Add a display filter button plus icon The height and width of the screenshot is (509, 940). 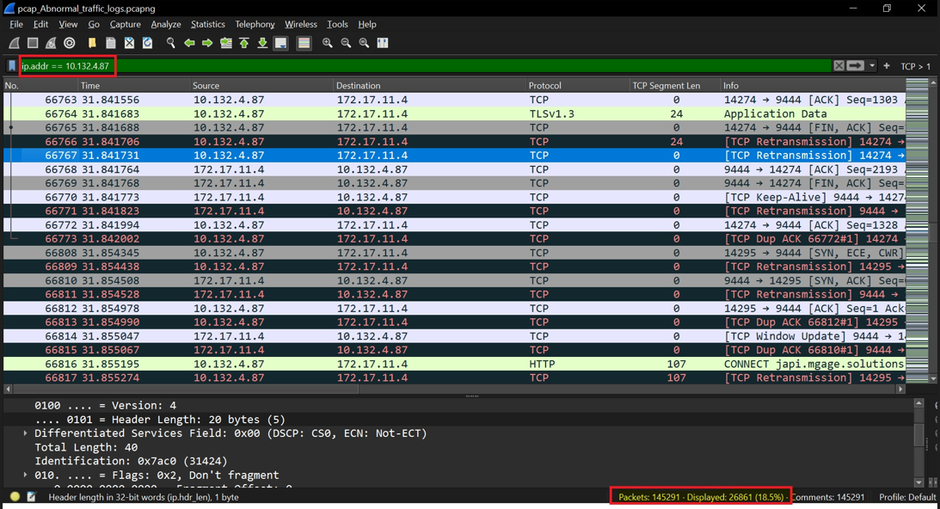pos(886,66)
